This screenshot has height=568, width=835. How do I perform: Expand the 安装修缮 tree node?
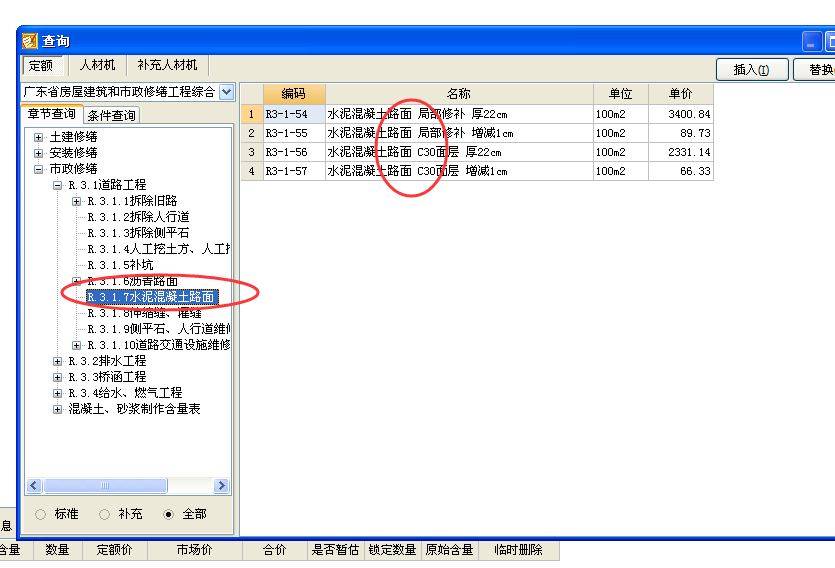click(x=38, y=153)
